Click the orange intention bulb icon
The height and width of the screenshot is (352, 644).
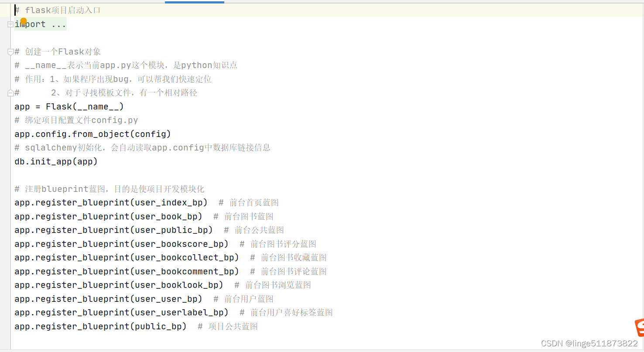coord(24,21)
